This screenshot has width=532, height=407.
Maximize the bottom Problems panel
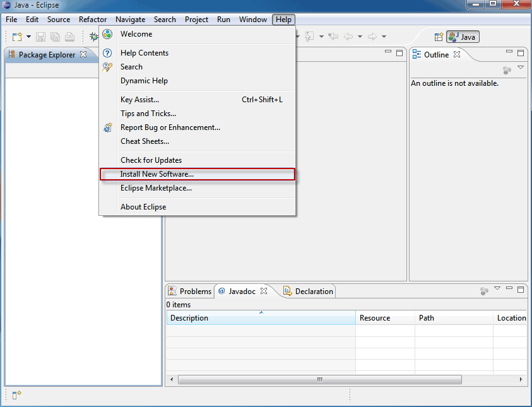(521, 289)
